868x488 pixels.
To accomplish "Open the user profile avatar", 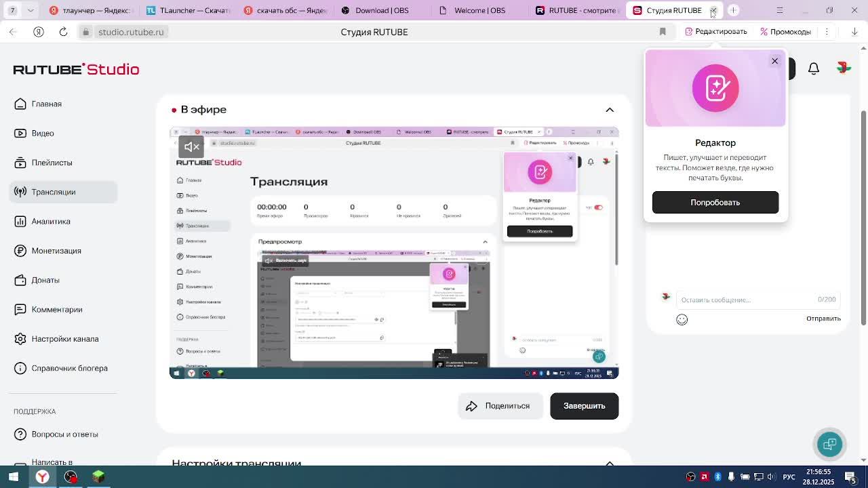I will click(844, 68).
